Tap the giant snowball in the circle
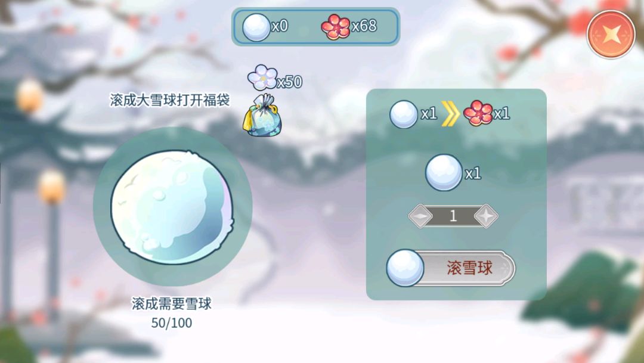This screenshot has width=644, height=363. (172, 207)
